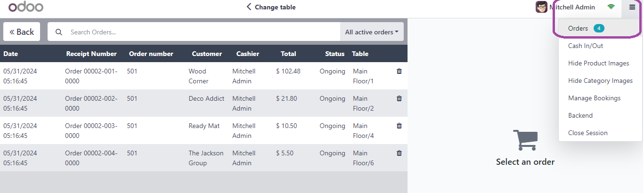Click the green Wi-Fi connection status icon
Viewport: 644px width, 193px height.
pos(611,7)
